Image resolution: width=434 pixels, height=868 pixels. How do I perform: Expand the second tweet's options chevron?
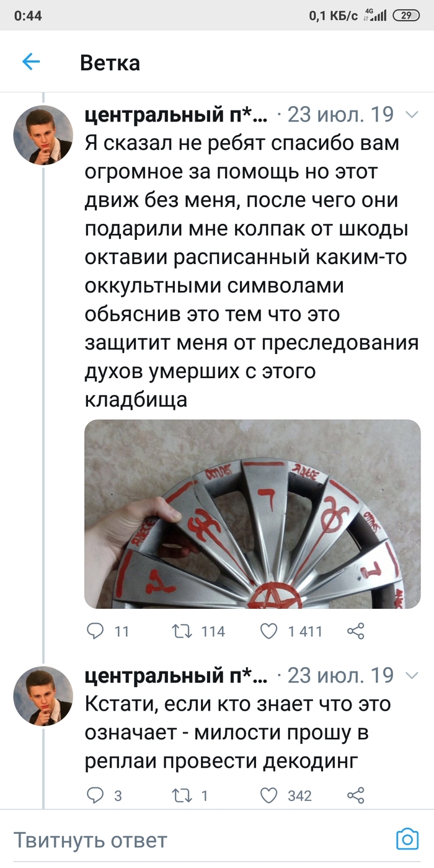pyautogui.click(x=412, y=675)
